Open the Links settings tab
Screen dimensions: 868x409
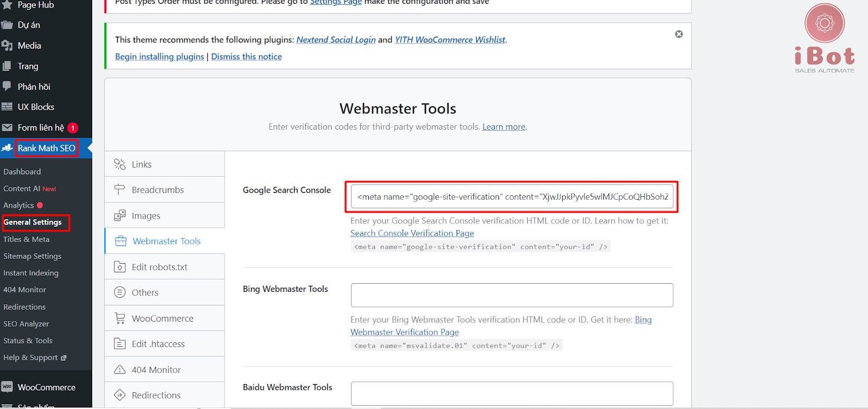point(164,164)
